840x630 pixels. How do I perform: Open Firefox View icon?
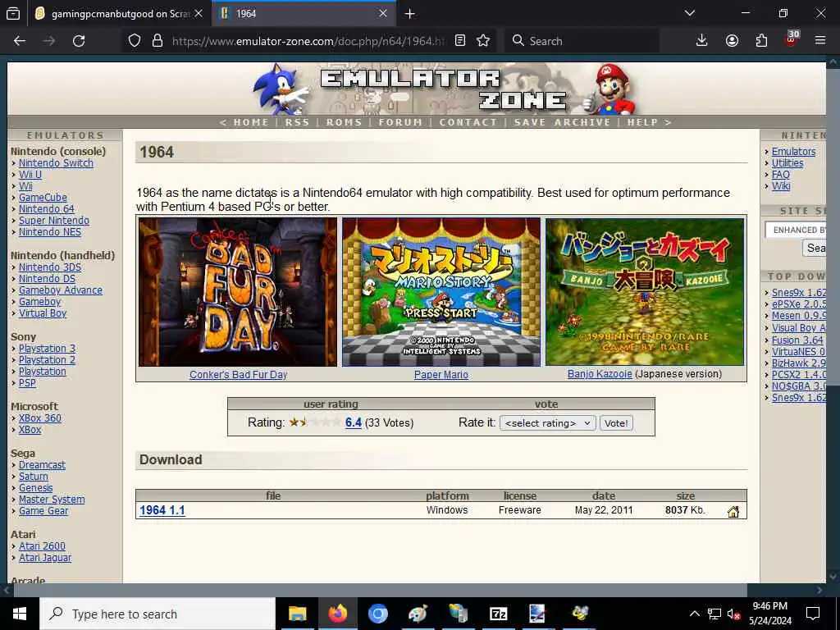click(x=13, y=13)
